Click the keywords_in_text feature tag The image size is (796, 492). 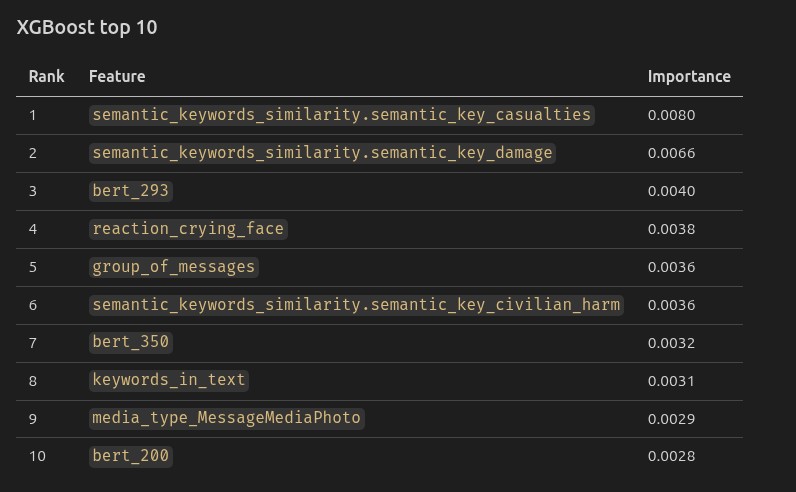[169, 380]
